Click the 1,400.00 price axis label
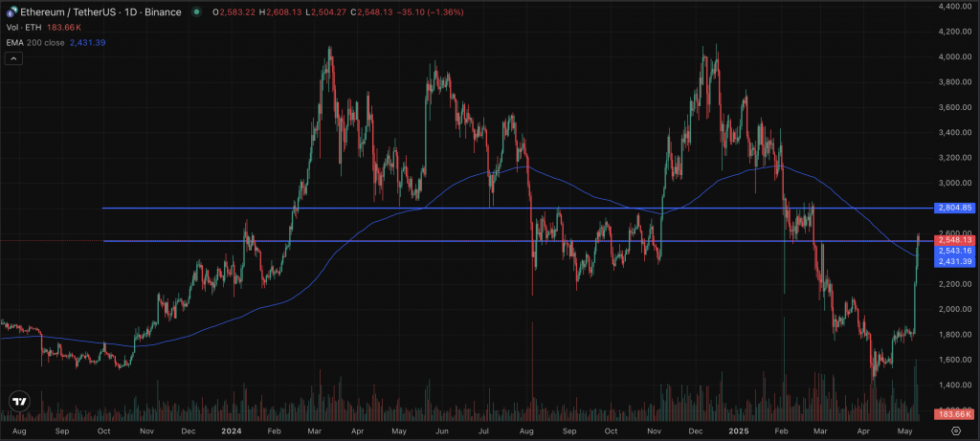 pos(956,385)
